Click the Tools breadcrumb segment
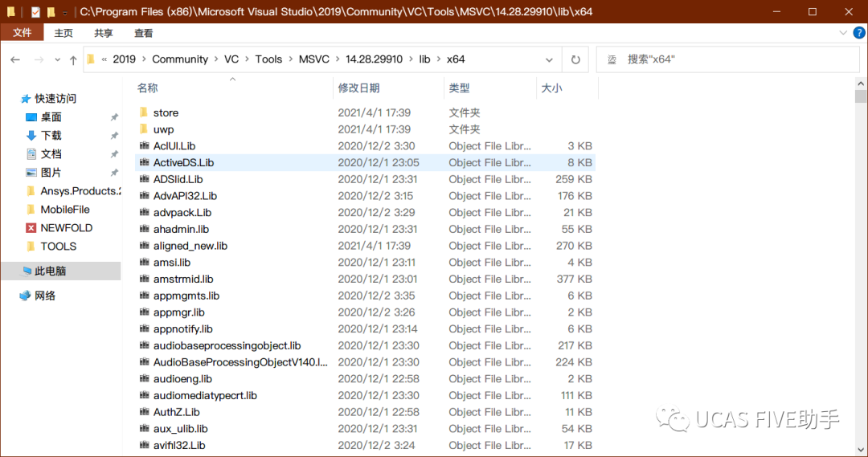The width and height of the screenshot is (868, 457). (x=268, y=59)
